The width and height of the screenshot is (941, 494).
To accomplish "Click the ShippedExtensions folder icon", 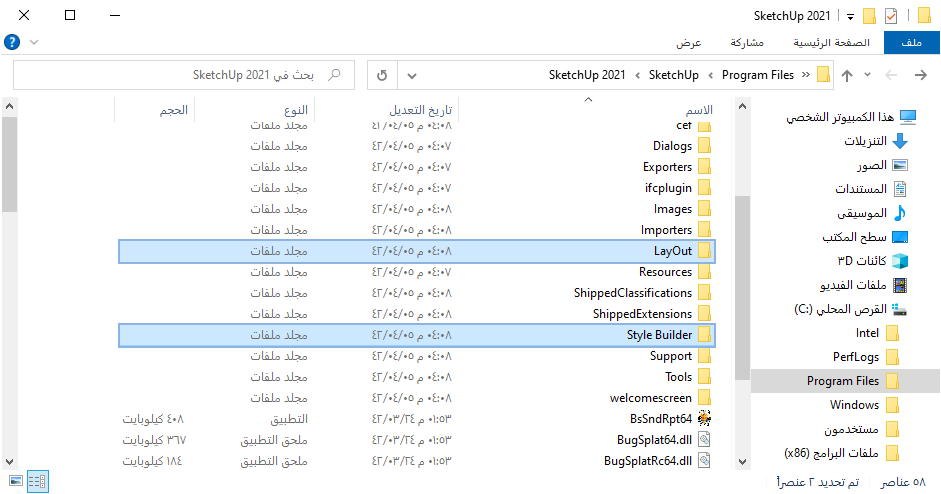I will coord(705,314).
